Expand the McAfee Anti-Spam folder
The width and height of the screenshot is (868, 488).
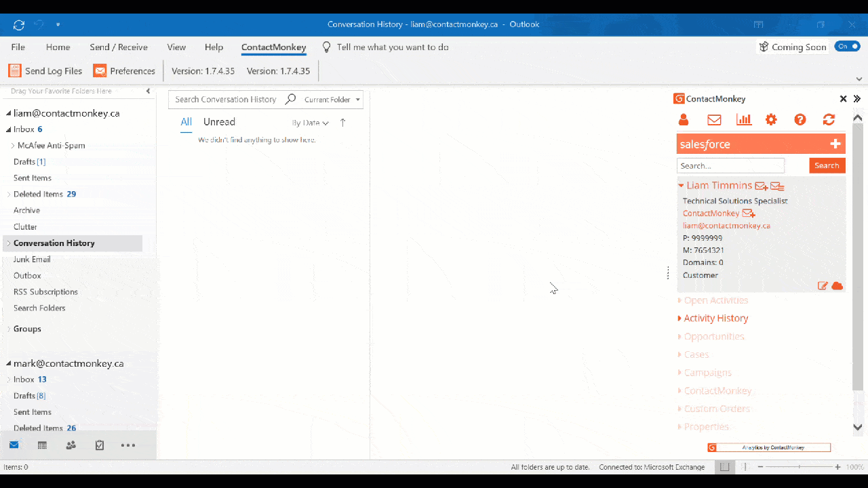12,146
